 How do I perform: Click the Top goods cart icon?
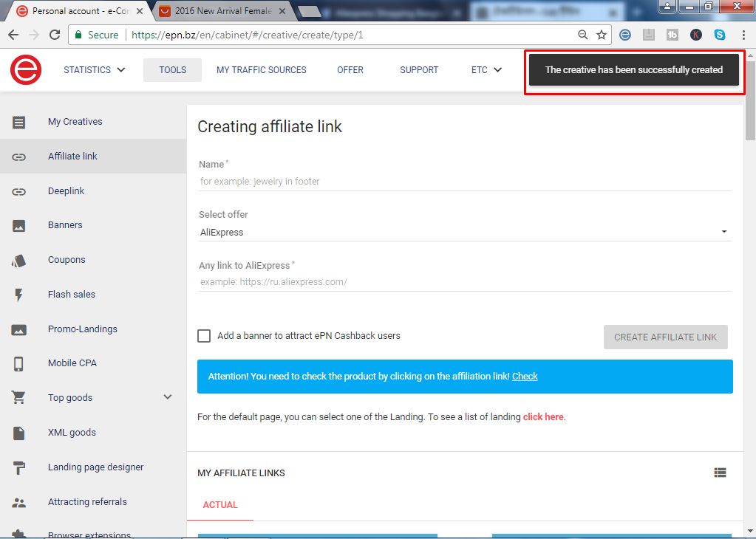[18, 398]
